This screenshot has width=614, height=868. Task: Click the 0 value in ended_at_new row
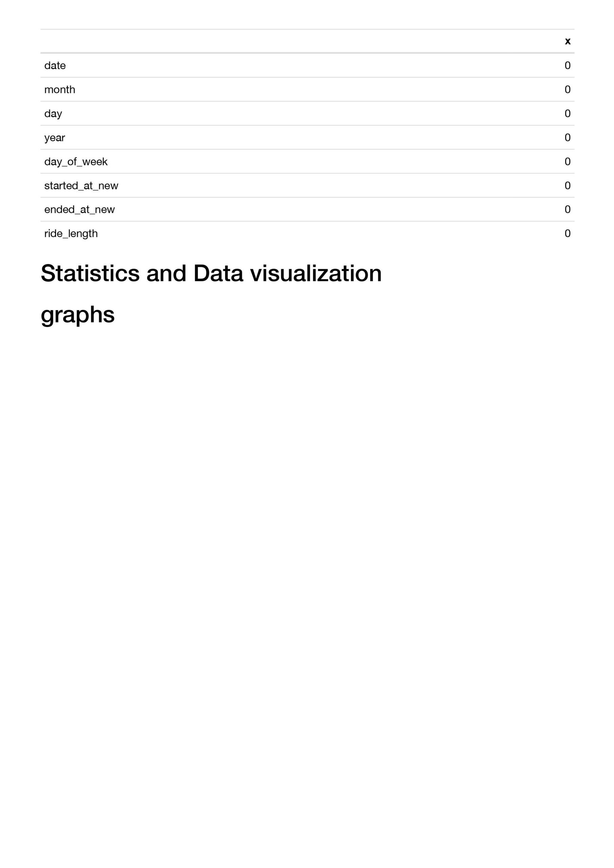(568, 210)
